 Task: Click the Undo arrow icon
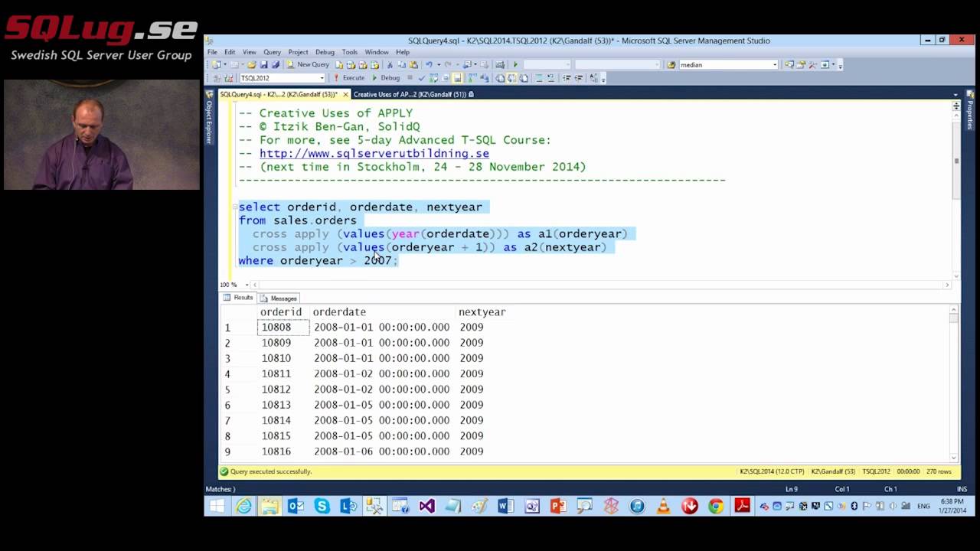(429, 65)
